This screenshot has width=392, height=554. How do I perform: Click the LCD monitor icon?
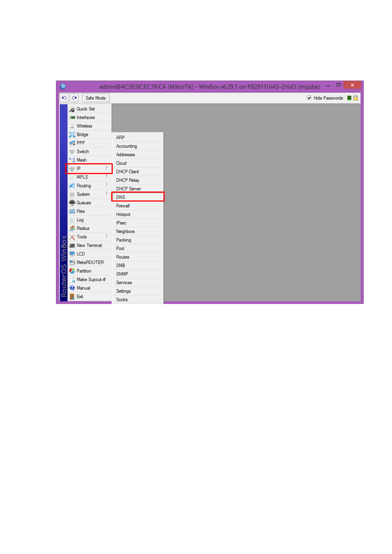72,254
